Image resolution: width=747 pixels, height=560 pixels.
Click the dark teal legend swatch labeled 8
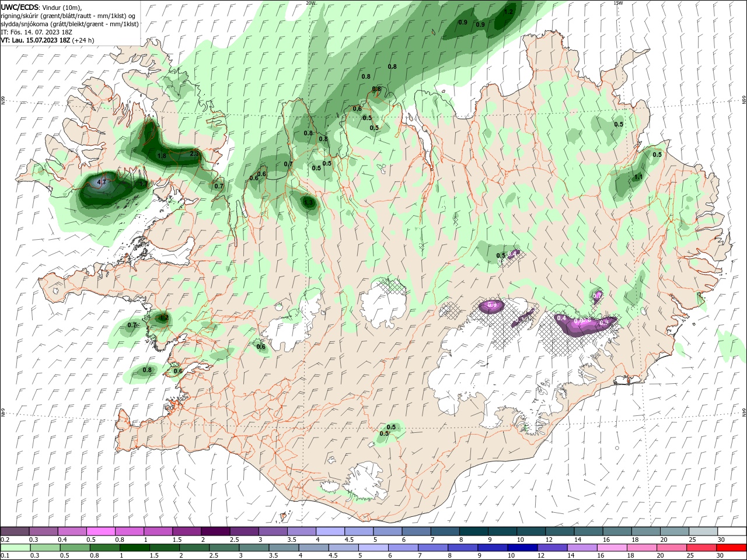coord(473,531)
